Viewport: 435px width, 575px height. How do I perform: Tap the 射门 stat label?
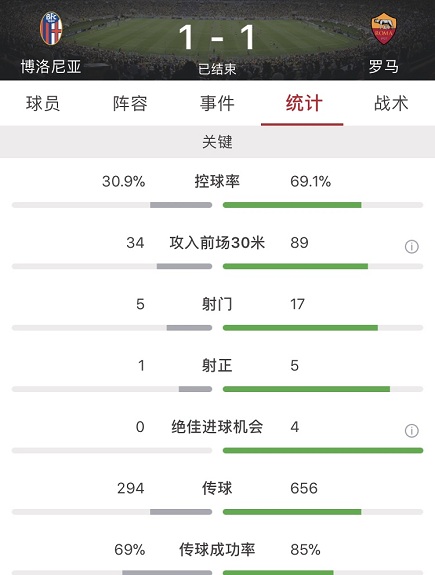pos(217,304)
